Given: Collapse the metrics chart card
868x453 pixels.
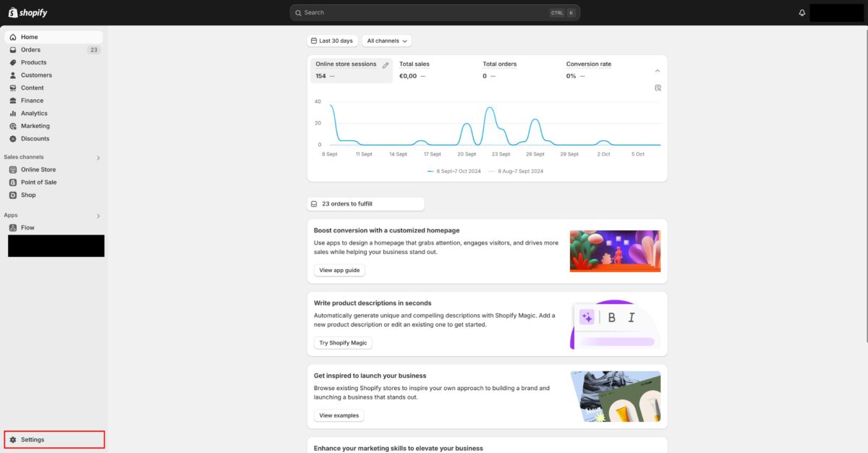Looking at the screenshot, I should point(658,71).
